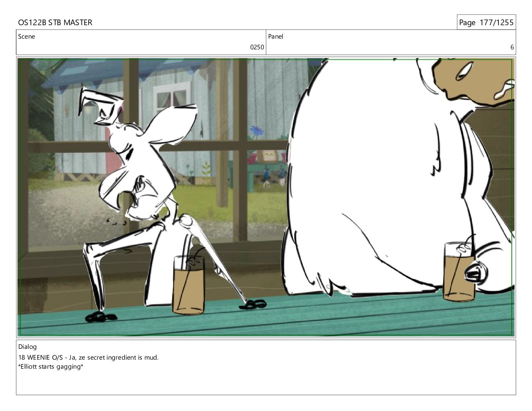Click the scene number '0250'
This screenshot has width=532, height=411.
point(257,47)
